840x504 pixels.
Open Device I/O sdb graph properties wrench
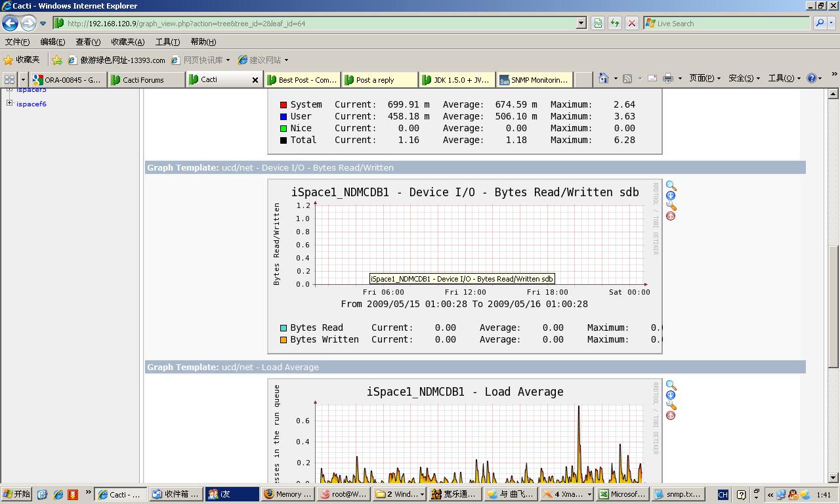pyautogui.click(x=671, y=206)
